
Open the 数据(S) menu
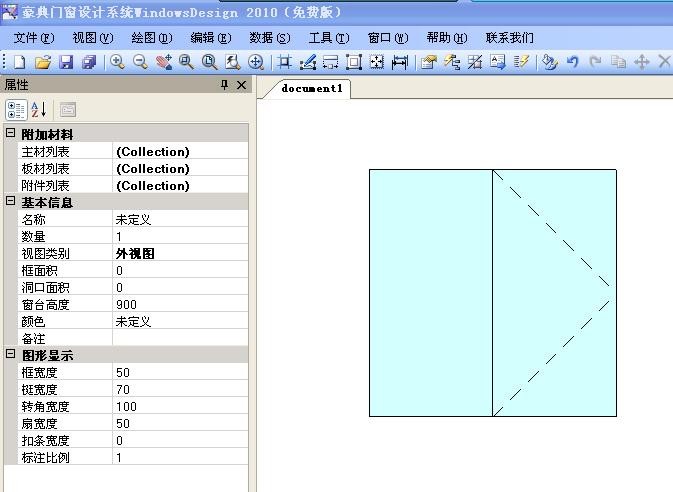coord(270,38)
